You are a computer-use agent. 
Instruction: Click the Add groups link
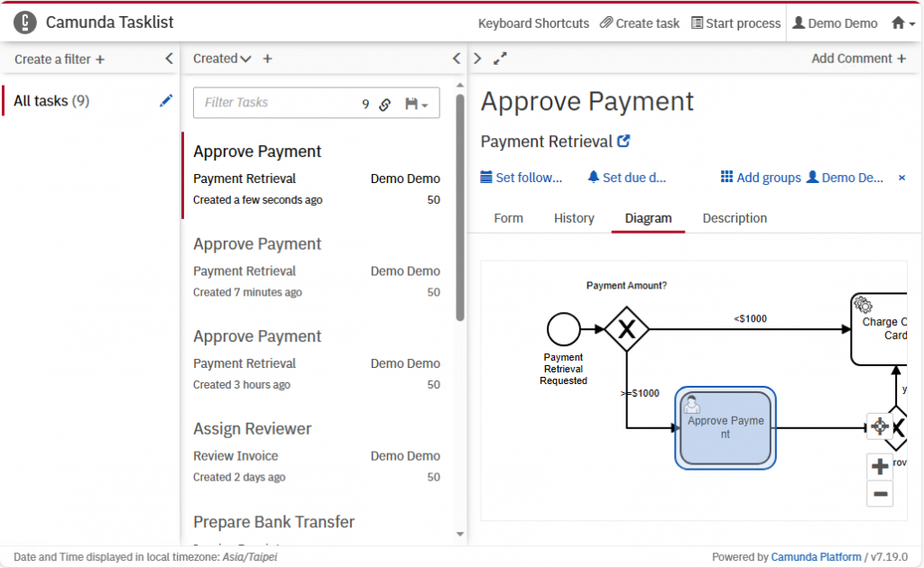[761, 178]
